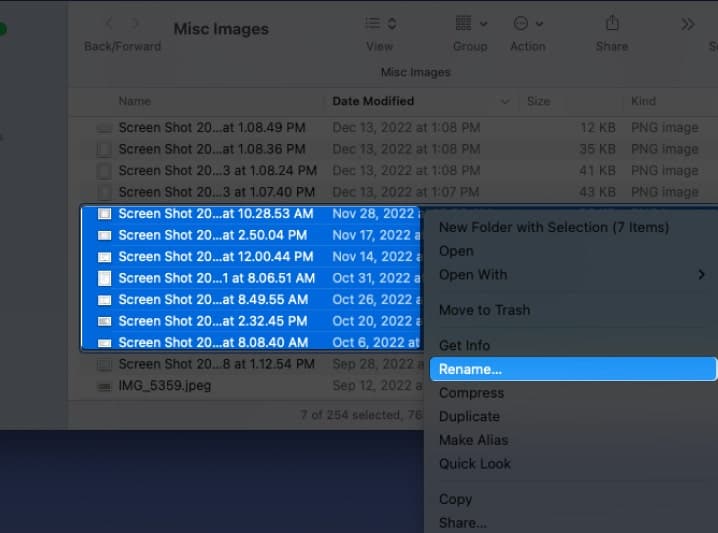Toggle sort order chevron in Date Modified column
Viewport: 718px width, 533px height.
[x=505, y=102]
